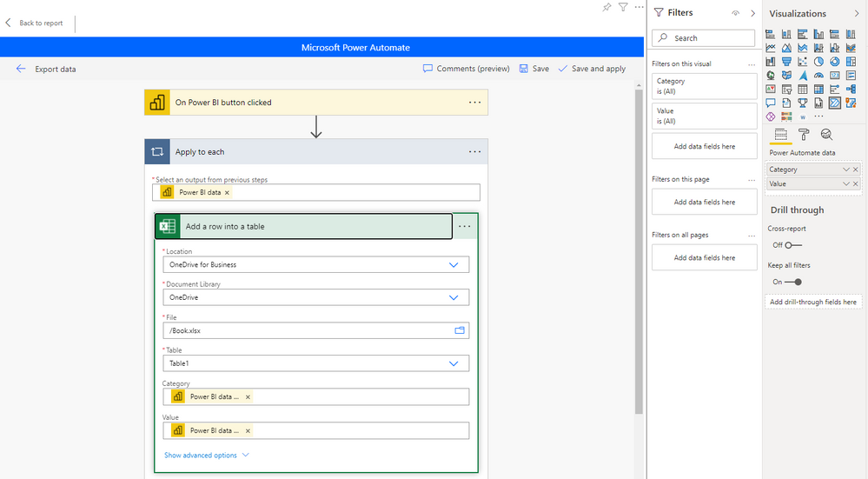Turn off the Keep all filters switch
The height and width of the screenshot is (479, 868).
click(792, 282)
